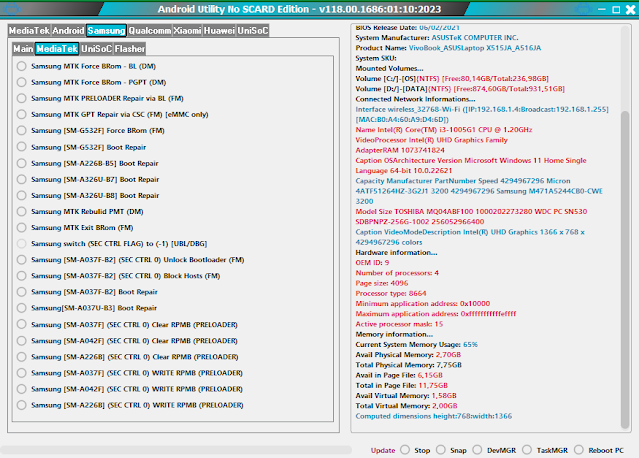The width and height of the screenshot is (639, 458).
Task: Switch to the Qualcomm tab
Action: click(x=150, y=31)
